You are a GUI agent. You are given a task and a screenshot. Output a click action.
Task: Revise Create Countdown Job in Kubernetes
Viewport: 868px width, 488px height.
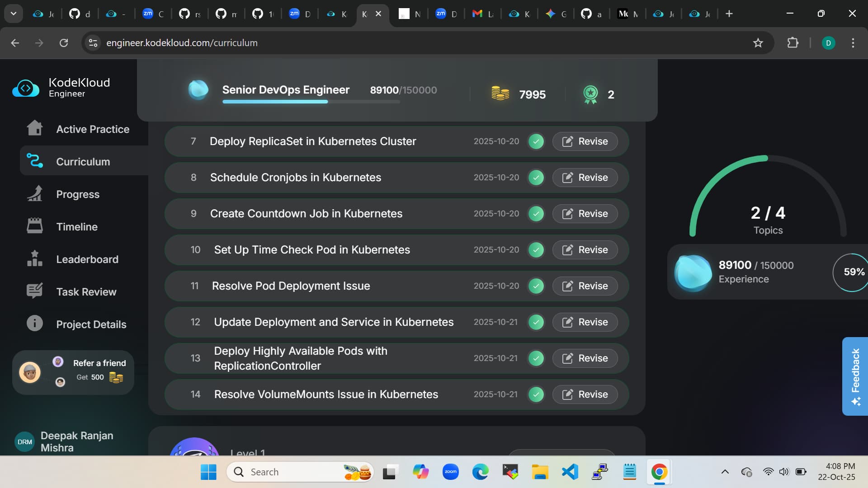click(x=585, y=214)
